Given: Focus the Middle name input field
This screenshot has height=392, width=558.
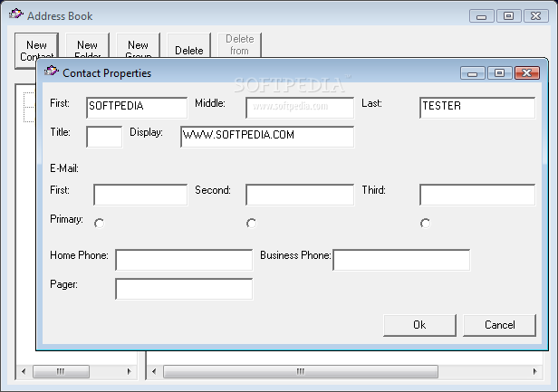Looking at the screenshot, I should pyautogui.click(x=300, y=108).
